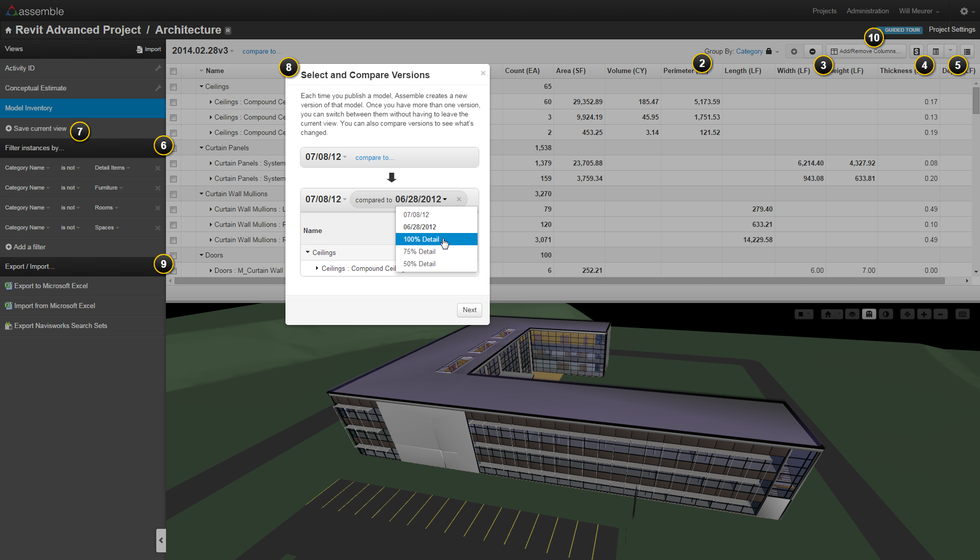Image resolution: width=980 pixels, height=560 pixels.
Task: Check the checkbox of the count 79 row
Action: pos(174,209)
